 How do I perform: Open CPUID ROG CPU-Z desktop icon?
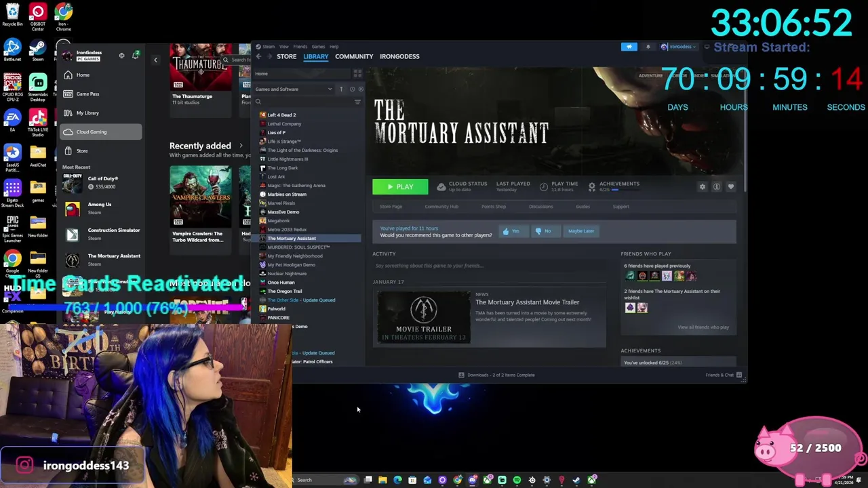(12, 88)
